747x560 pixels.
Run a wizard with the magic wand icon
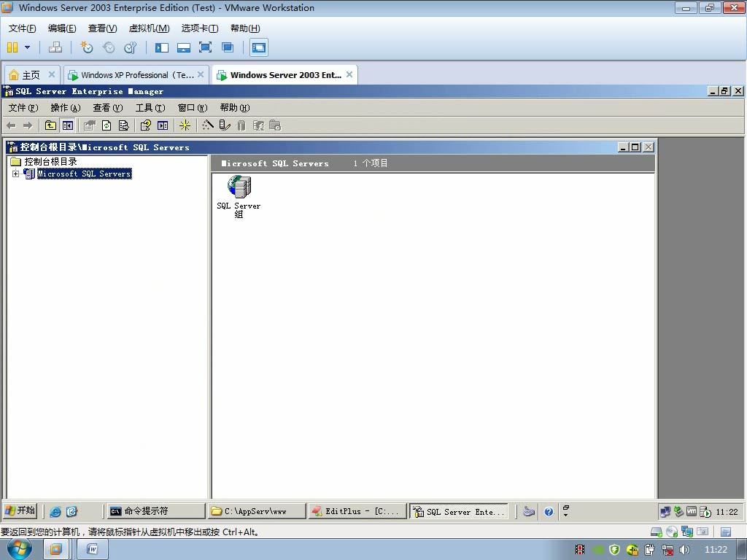[x=208, y=125]
